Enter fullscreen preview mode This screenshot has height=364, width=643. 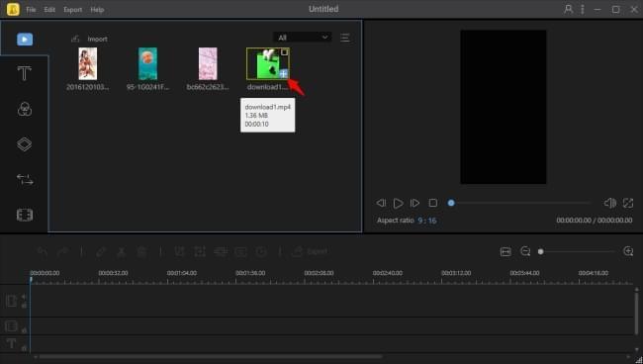tap(628, 203)
